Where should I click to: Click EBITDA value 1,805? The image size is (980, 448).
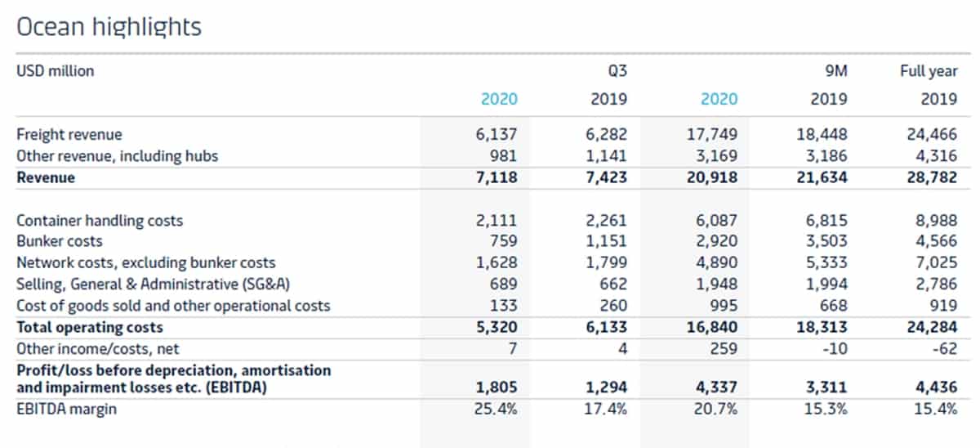pos(495,388)
